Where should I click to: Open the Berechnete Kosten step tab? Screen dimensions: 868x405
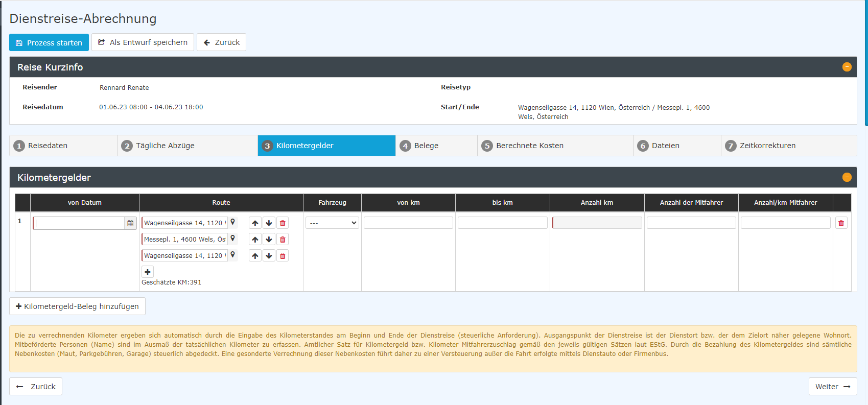coord(555,146)
